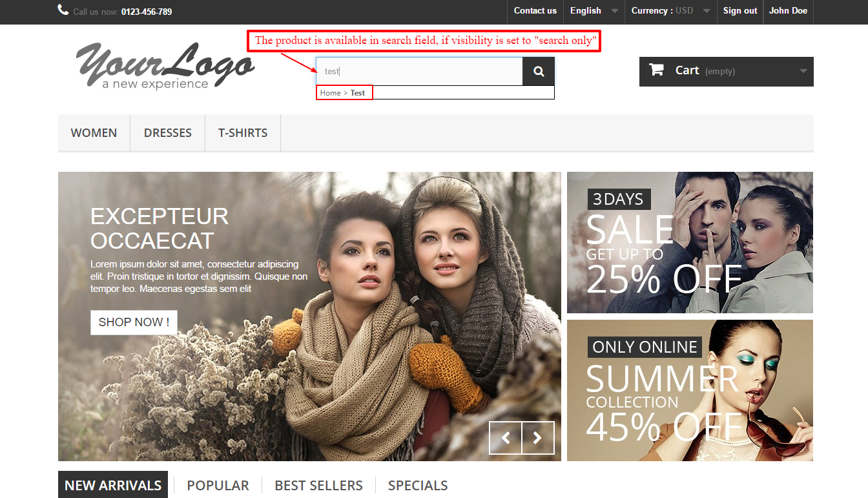Advance slider with right arrow

coord(538,438)
